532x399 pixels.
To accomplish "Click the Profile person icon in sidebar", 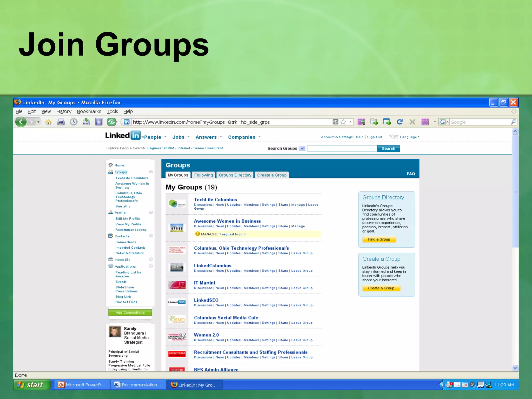I will point(111,212).
